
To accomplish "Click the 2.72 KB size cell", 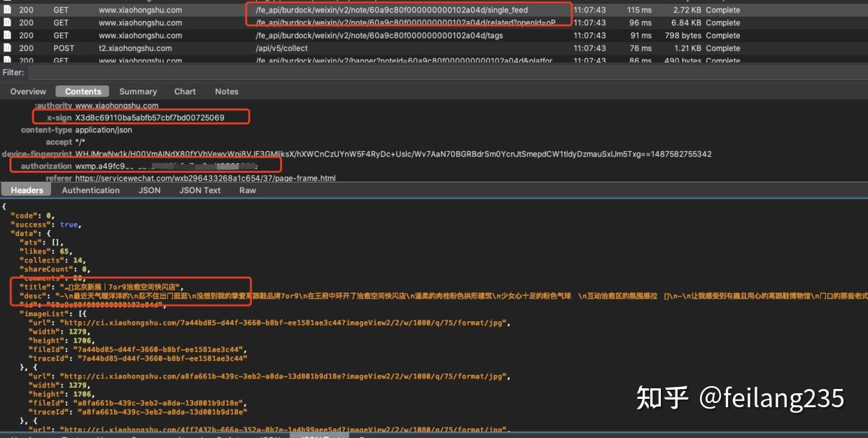I will pos(686,10).
